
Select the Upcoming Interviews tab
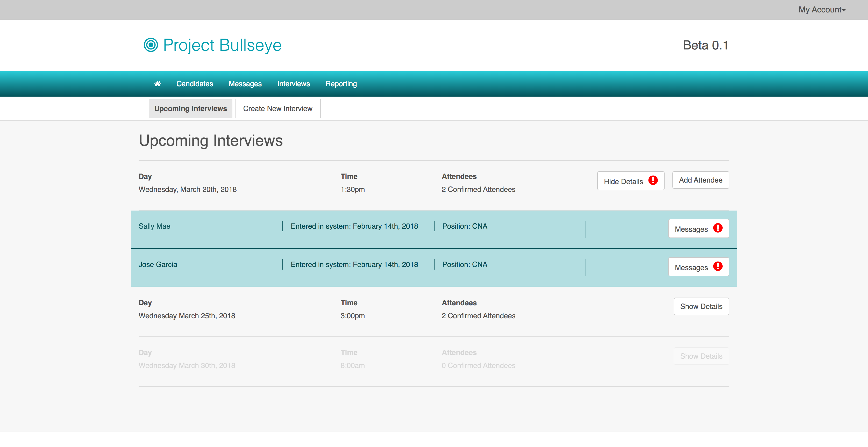(x=190, y=109)
